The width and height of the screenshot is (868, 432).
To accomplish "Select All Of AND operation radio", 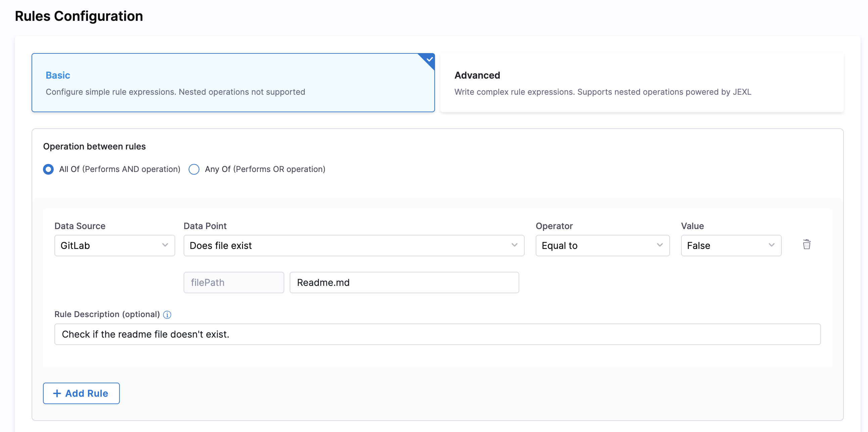I will pyautogui.click(x=48, y=169).
